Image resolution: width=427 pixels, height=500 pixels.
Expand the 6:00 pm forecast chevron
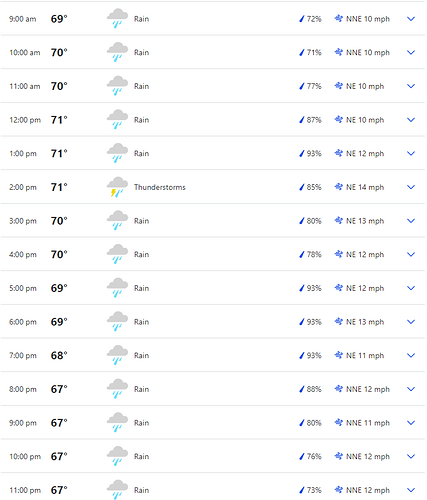(411, 322)
